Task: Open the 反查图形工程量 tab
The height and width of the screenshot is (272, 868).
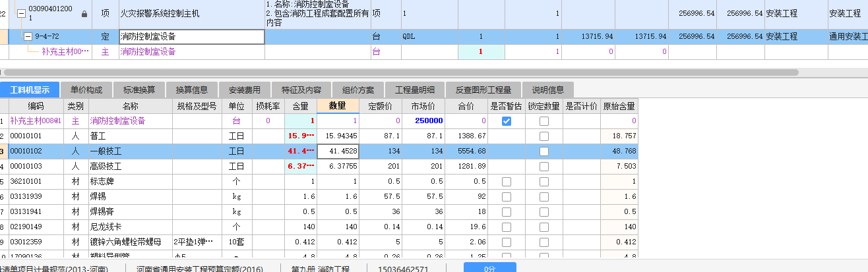Action: (x=483, y=90)
